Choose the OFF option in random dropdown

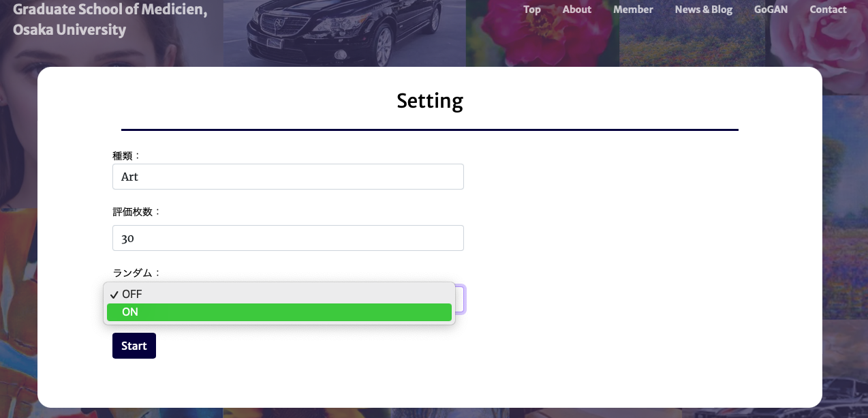coord(279,295)
